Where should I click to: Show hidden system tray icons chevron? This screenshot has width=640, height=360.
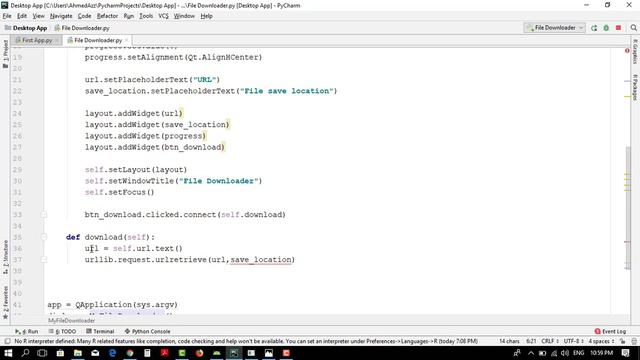tap(531, 353)
